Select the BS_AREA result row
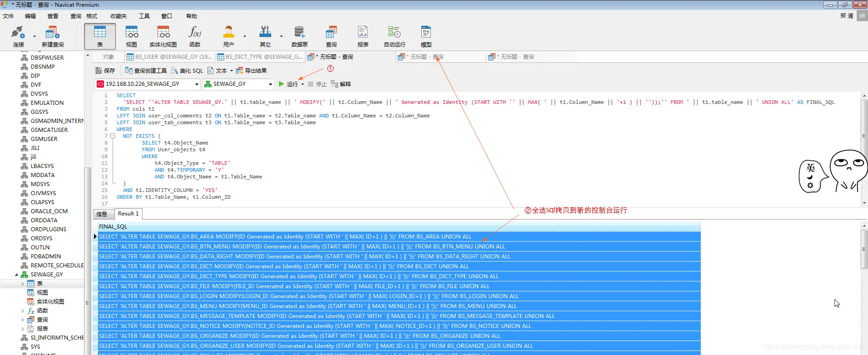The image size is (868, 355). click(x=399, y=237)
